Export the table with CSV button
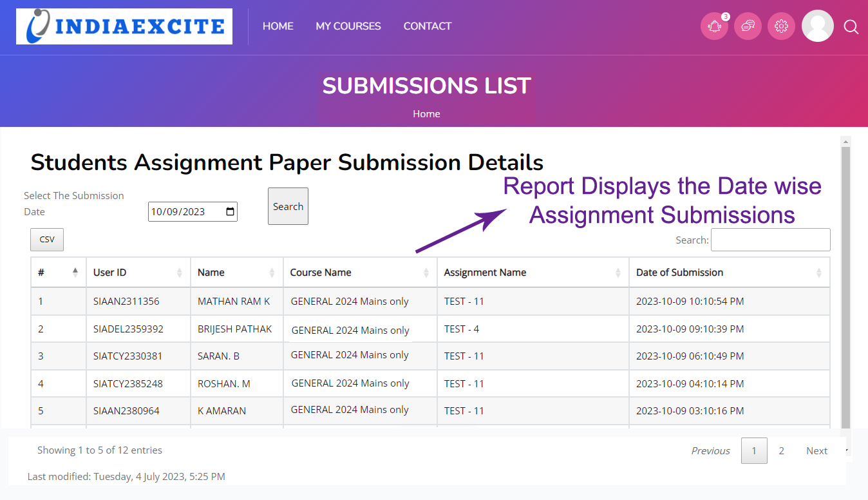Screen dimensions: 868x500 coord(47,240)
